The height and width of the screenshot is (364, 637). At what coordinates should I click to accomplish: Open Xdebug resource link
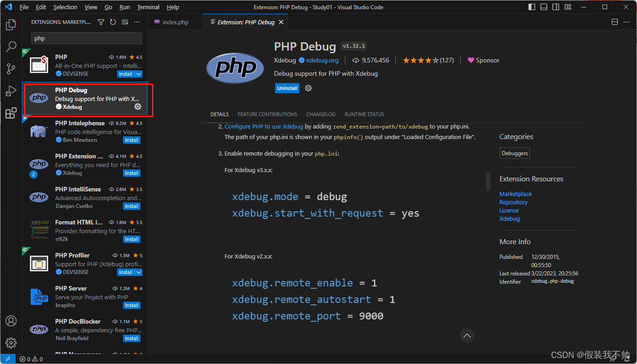[x=509, y=219]
